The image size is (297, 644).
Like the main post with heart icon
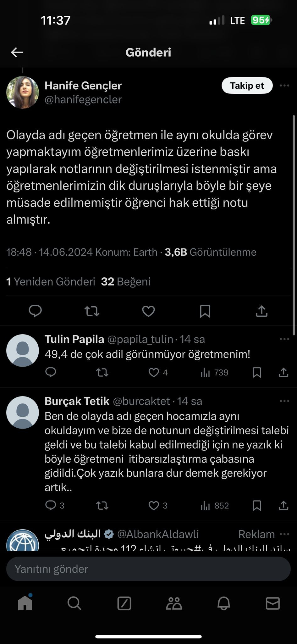tap(148, 311)
